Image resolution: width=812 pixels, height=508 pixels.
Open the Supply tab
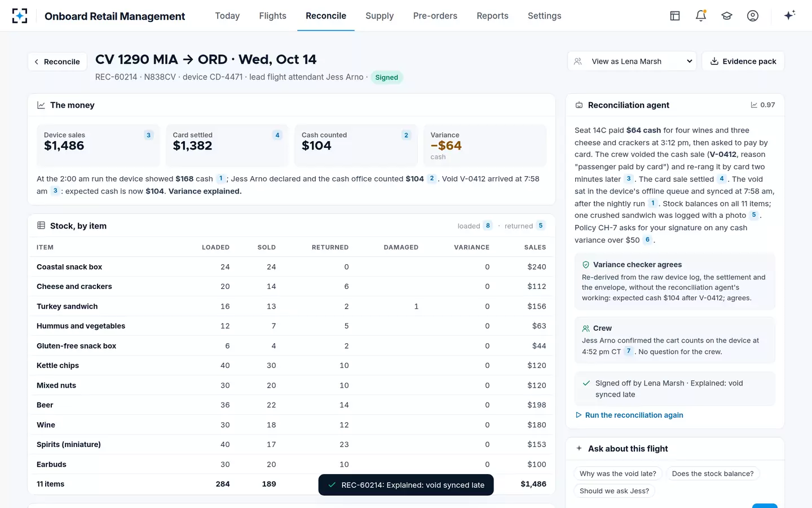[379, 16]
